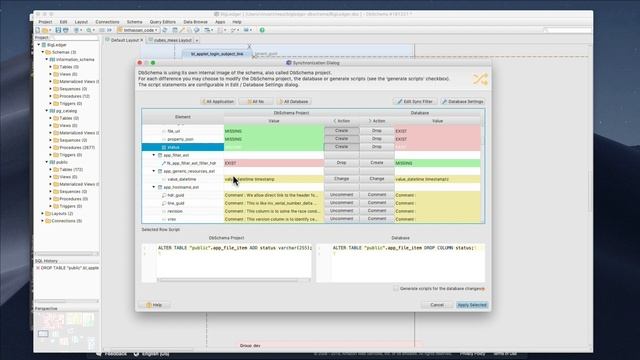Collapse the information_schema tree node

click(47, 60)
